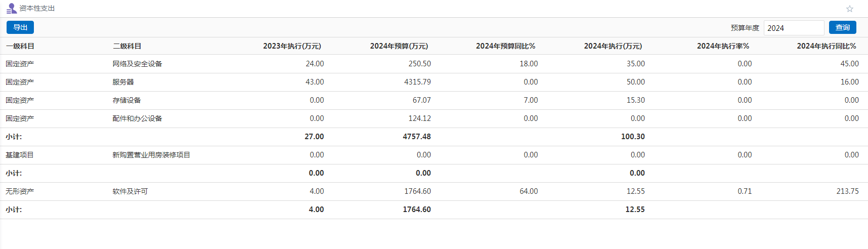Screen dimensions: 868x249
Task: Select the 网络及安全设备 row
Action: (x=137, y=64)
